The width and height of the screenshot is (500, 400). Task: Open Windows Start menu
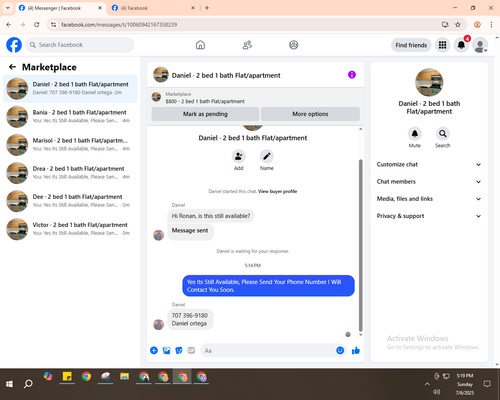click(x=9, y=384)
